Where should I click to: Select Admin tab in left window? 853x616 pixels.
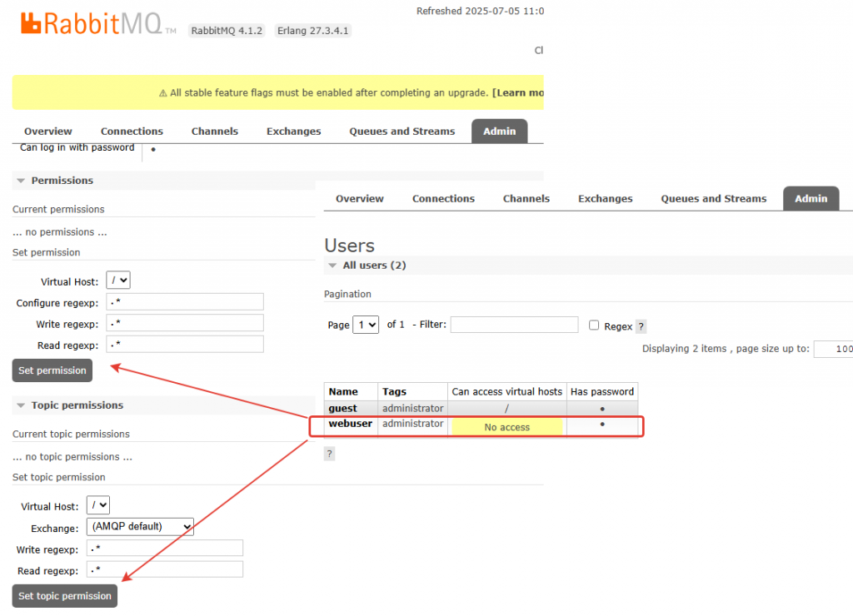click(500, 131)
